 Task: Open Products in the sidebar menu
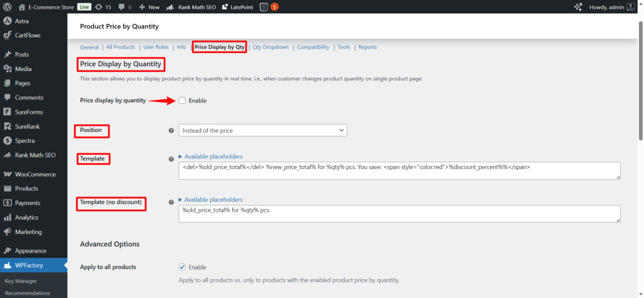(x=26, y=189)
